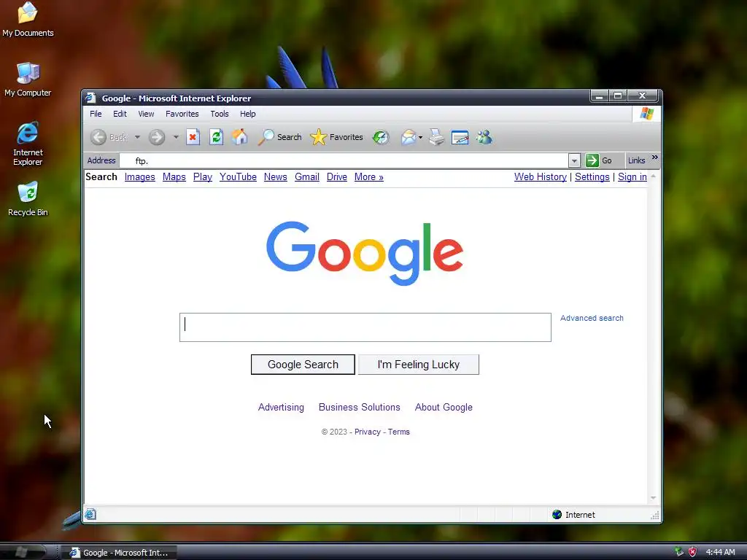
Task: Open the Web History link
Action: point(541,176)
